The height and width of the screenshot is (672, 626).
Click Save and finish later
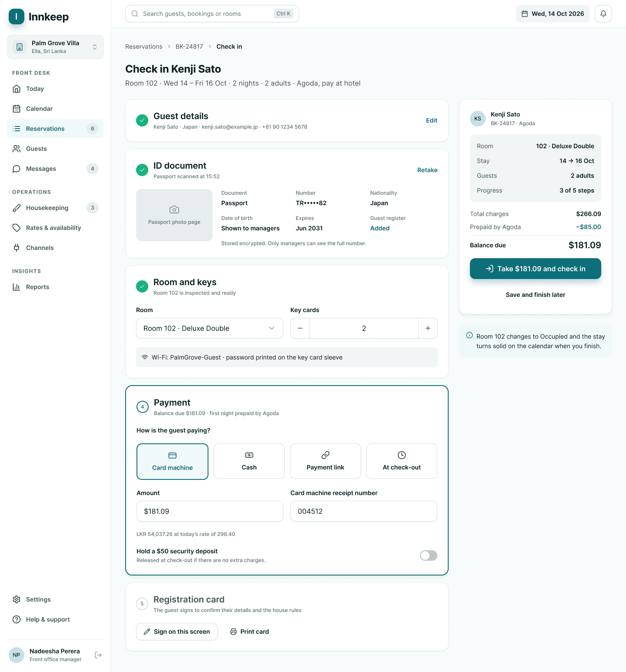(x=536, y=295)
